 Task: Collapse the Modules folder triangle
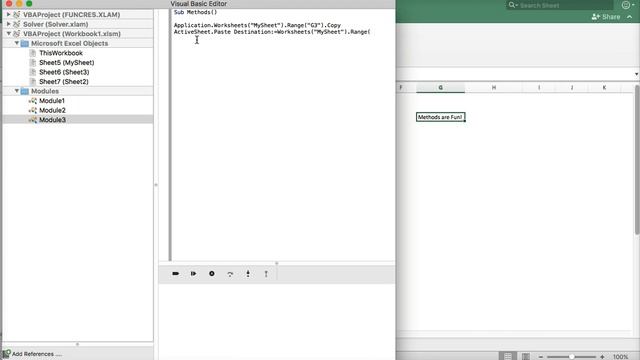coord(17,91)
